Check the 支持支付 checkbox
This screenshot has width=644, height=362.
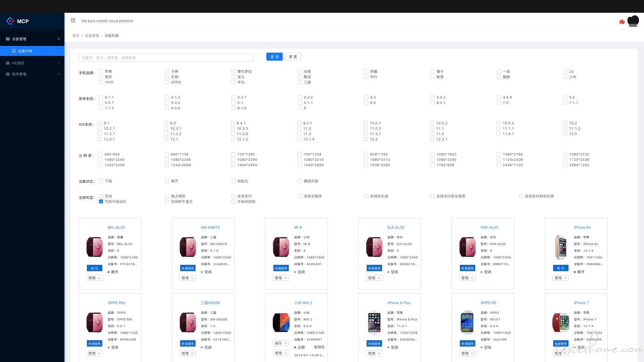pyautogui.click(x=233, y=196)
